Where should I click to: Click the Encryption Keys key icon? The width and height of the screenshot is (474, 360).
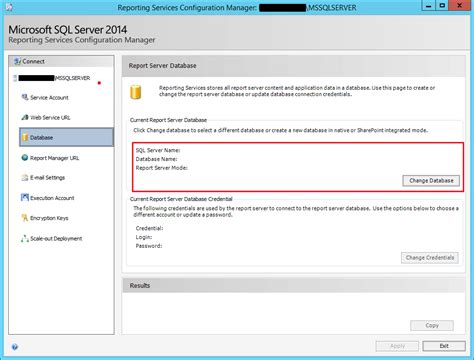25,218
